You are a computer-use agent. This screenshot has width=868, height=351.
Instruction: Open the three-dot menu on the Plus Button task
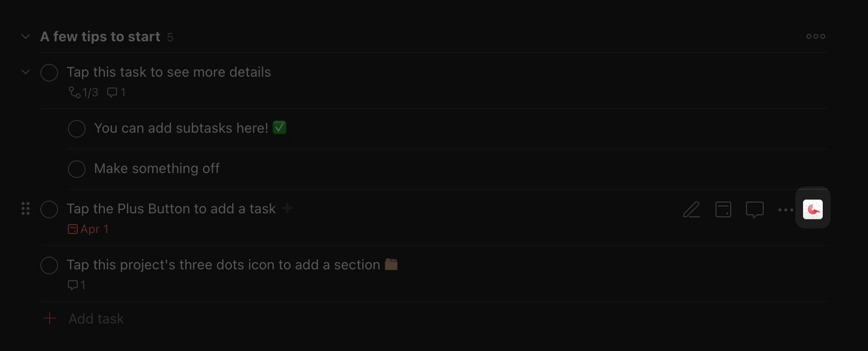pyautogui.click(x=785, y=209)
